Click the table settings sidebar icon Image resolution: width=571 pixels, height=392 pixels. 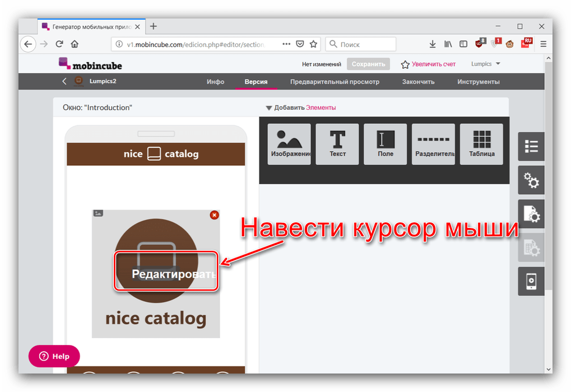coord(531,248)
